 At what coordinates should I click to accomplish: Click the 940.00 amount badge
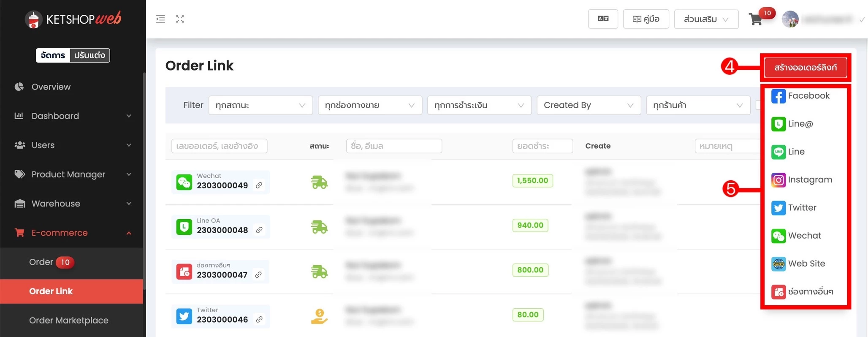pyautogui.click(x=530, y=226)
